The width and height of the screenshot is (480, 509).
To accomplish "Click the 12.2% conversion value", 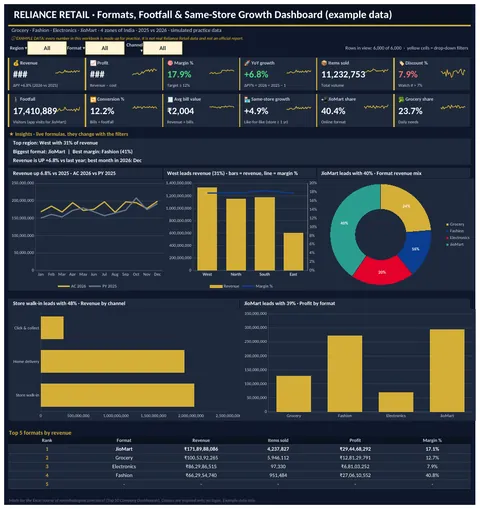I will (x=102, y=111).
